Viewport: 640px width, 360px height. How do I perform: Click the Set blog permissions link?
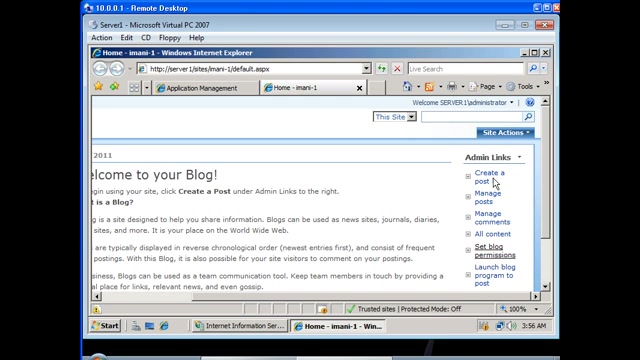tap(495, 251)
